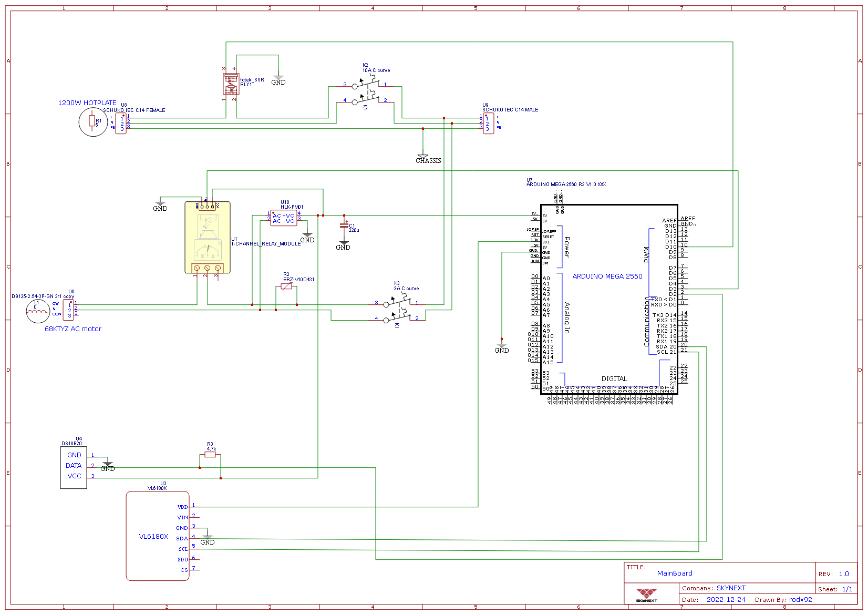
Task: Select the 68KTYZ AC motor label
Action: click(x=73, y=329)
